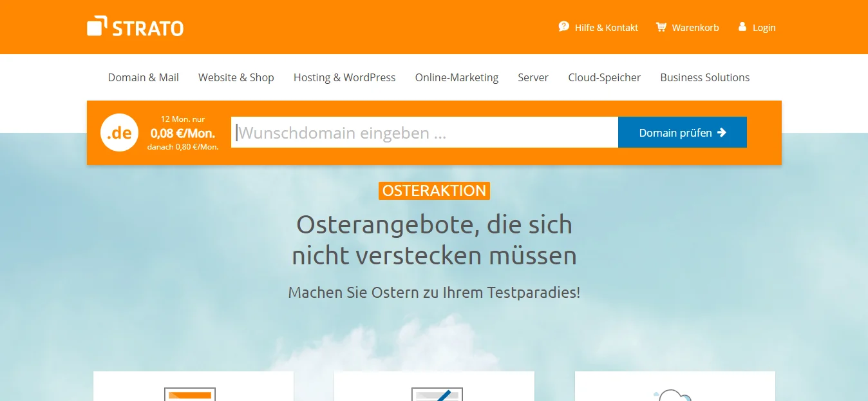Click the Warenkorb shopping cart icon

661,26
